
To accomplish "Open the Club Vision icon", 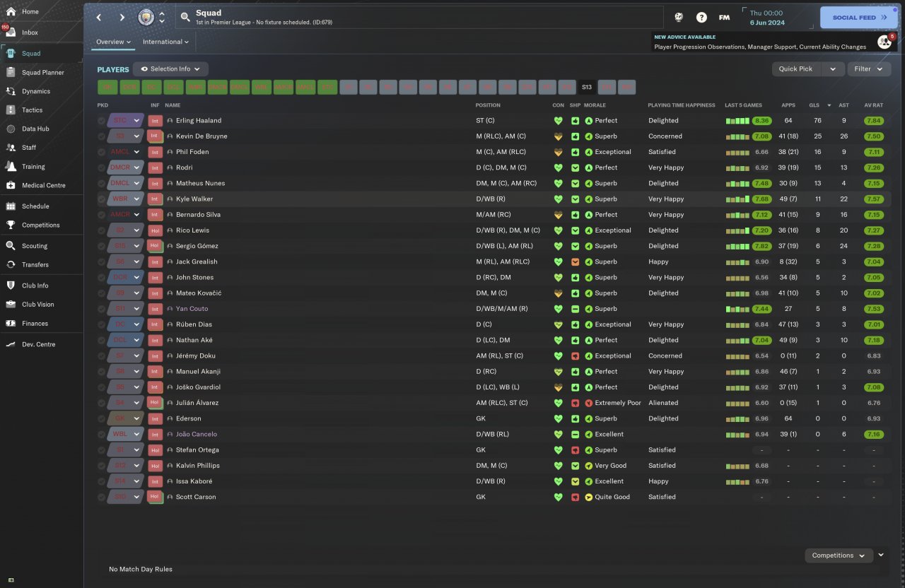I will (x=11, y=305).
